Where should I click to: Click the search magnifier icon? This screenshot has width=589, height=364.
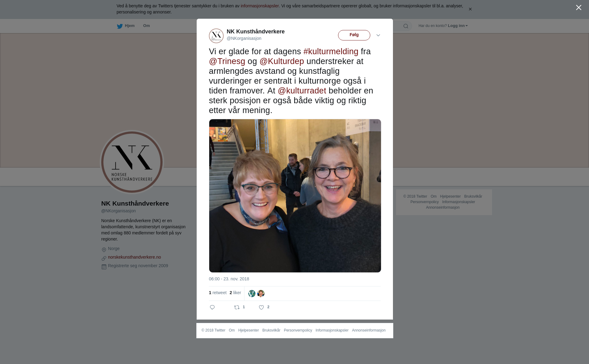click(x=406, y=26)
